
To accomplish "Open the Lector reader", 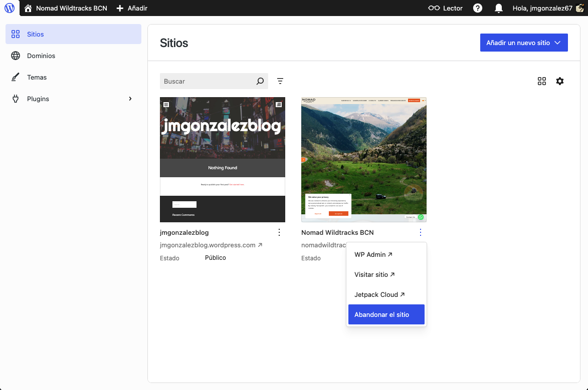I will [445, 8].
